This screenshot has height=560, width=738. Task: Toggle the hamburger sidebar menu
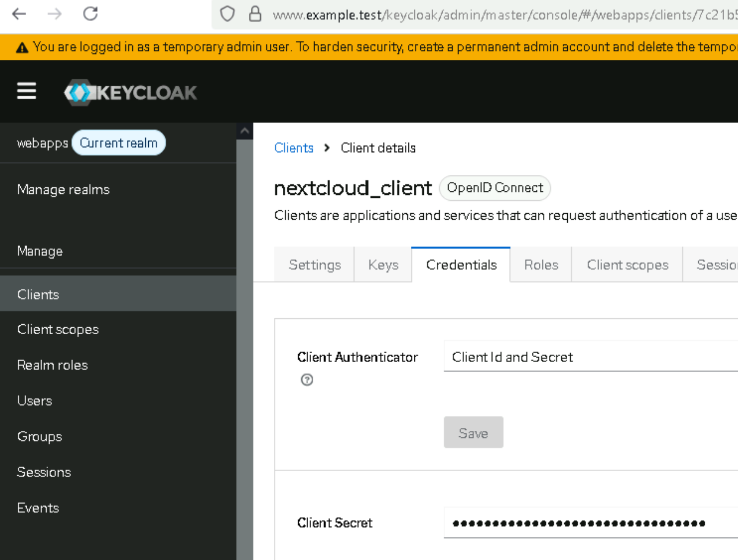click(26, 91)
